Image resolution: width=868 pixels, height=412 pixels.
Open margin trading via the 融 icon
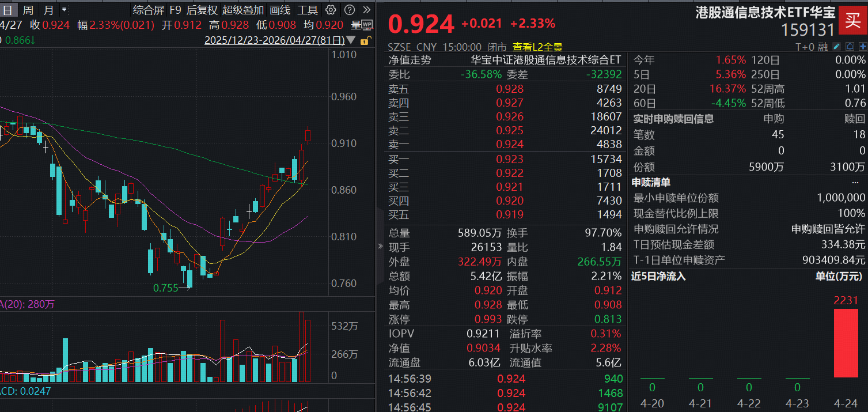tap(823, 46)
